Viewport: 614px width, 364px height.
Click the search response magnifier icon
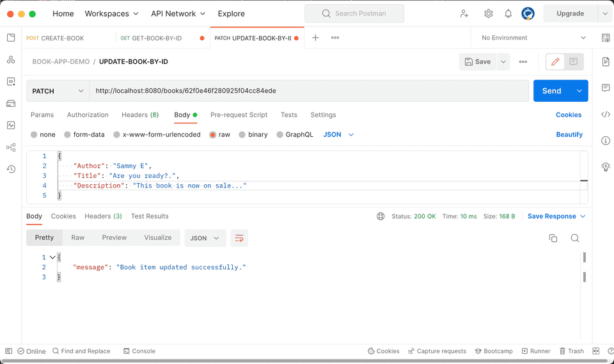click(x=575, y=238)
